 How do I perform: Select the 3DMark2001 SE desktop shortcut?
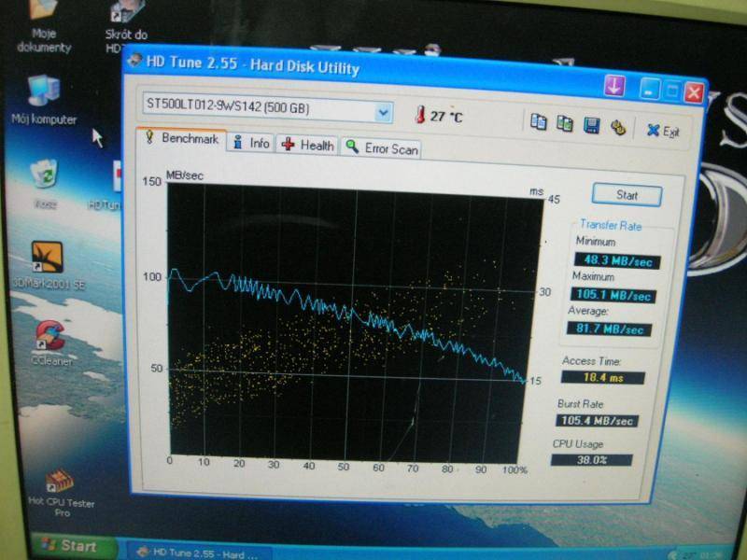pyautogui.click(x=48, y=265)
